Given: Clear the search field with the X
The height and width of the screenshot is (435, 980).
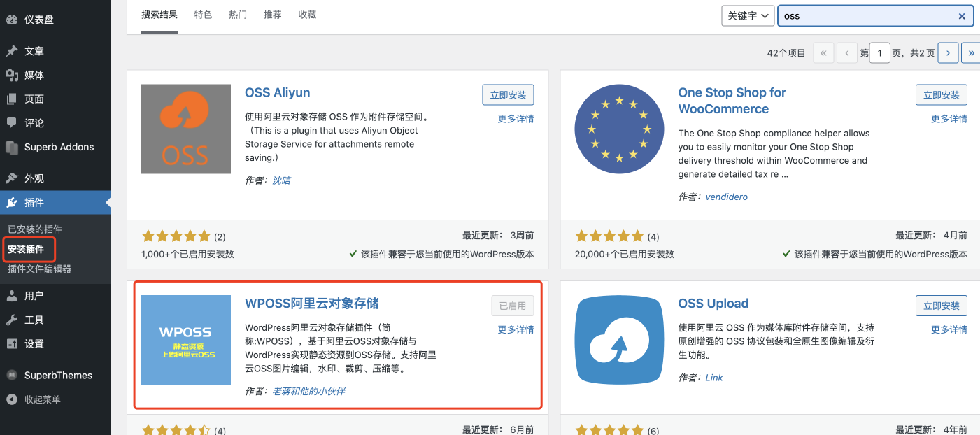Looking at the screenshot, I should (x=962, y=15).
